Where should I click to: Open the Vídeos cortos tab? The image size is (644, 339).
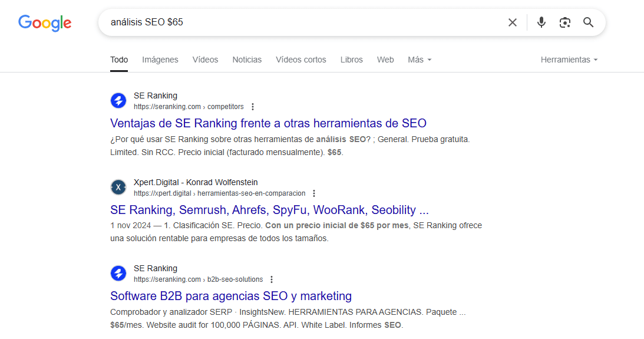pyautogui.click(x=301, y=60)
